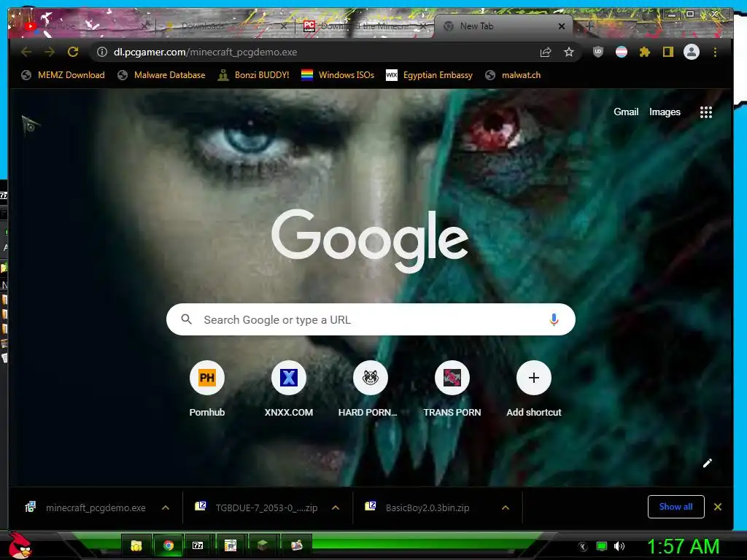Bookmark this tab with star icon
The image size is (747, 560).
[569, 52]
